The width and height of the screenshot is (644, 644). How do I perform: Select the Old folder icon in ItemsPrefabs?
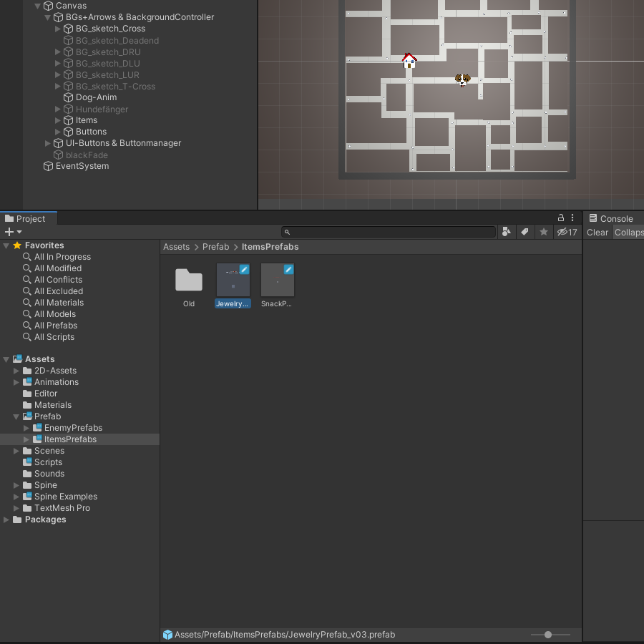click(189, 280)
